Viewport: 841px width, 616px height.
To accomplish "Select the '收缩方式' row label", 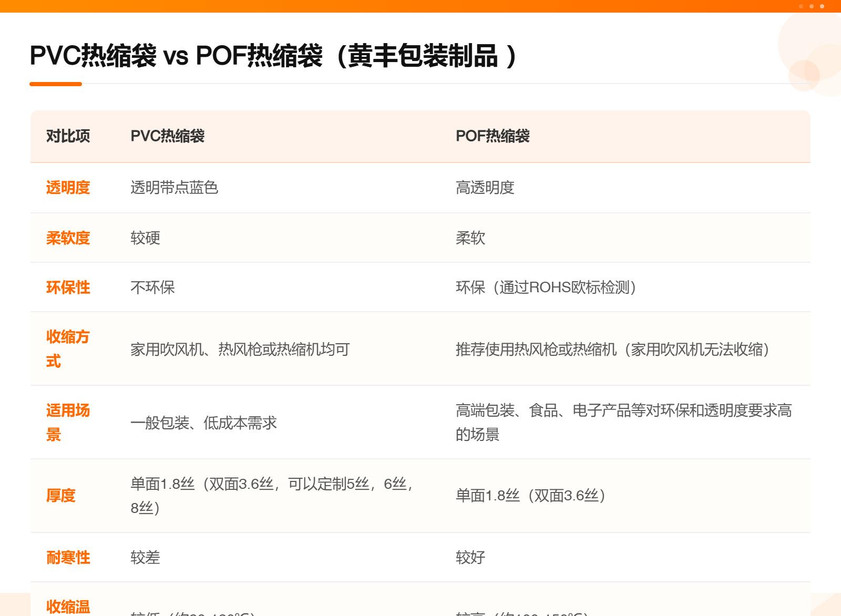I will pos(68,349).
